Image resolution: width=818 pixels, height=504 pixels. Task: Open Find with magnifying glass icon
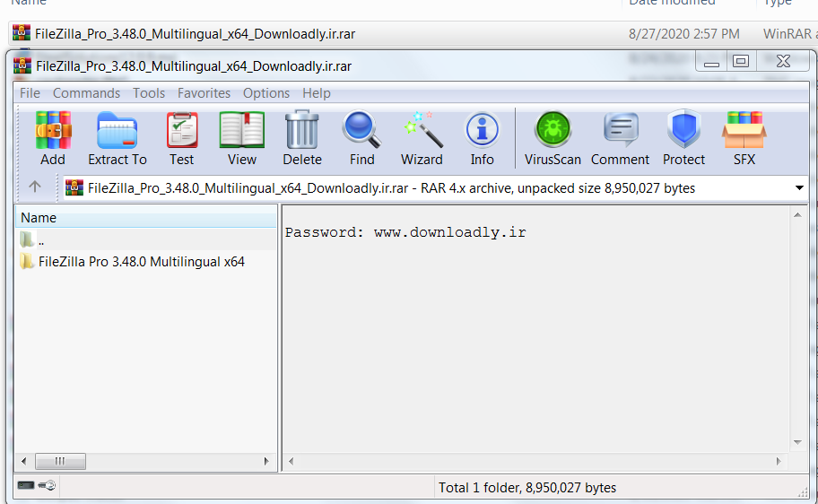tap(361, 130)
